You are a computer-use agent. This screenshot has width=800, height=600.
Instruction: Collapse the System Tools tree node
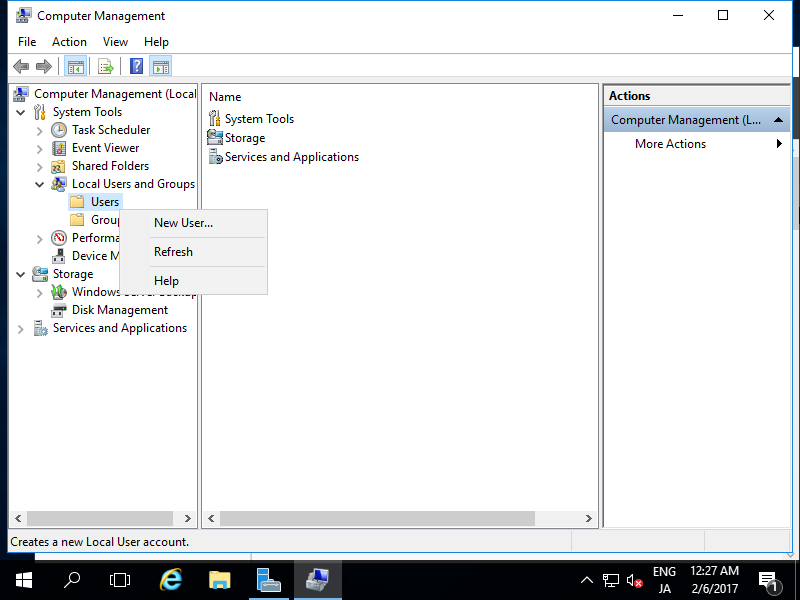(x=21, y=112)
